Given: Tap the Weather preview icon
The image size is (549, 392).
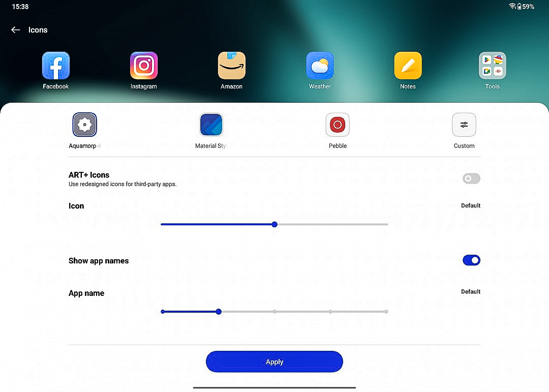Looking at the screenshot, I should 320,66.
